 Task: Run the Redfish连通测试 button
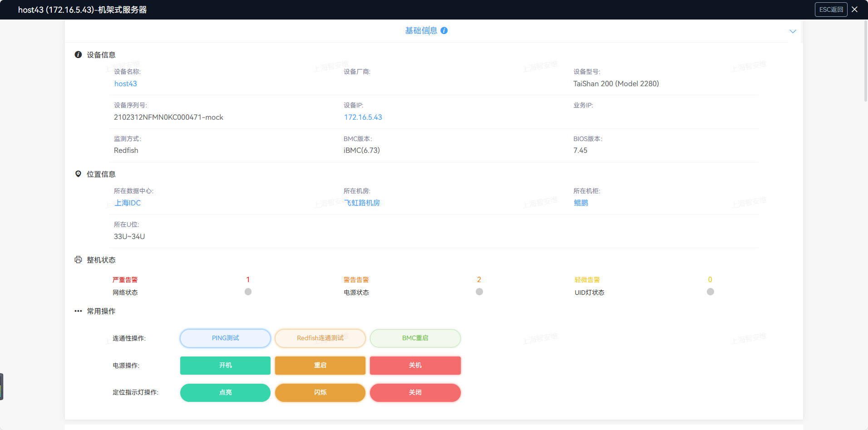point(320,338)
